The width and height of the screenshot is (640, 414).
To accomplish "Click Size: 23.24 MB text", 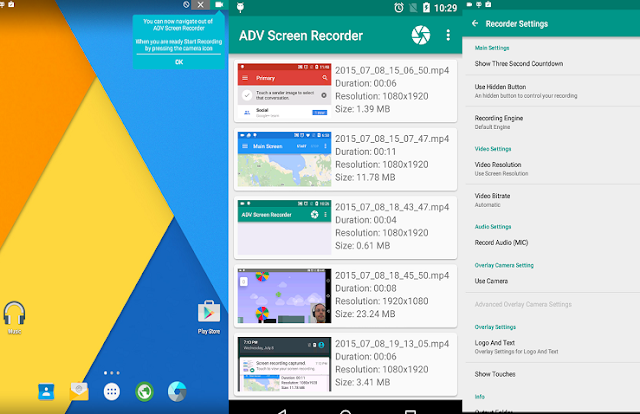I will point(365,314).
